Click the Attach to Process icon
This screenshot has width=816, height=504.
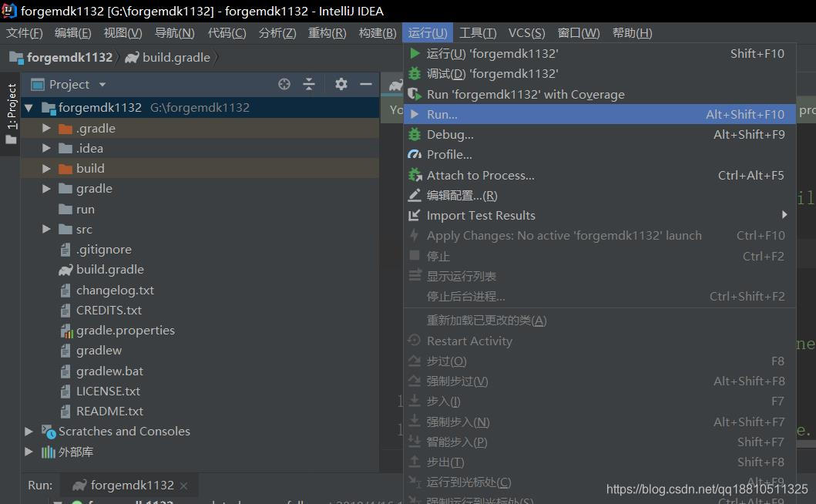[415, 175]
